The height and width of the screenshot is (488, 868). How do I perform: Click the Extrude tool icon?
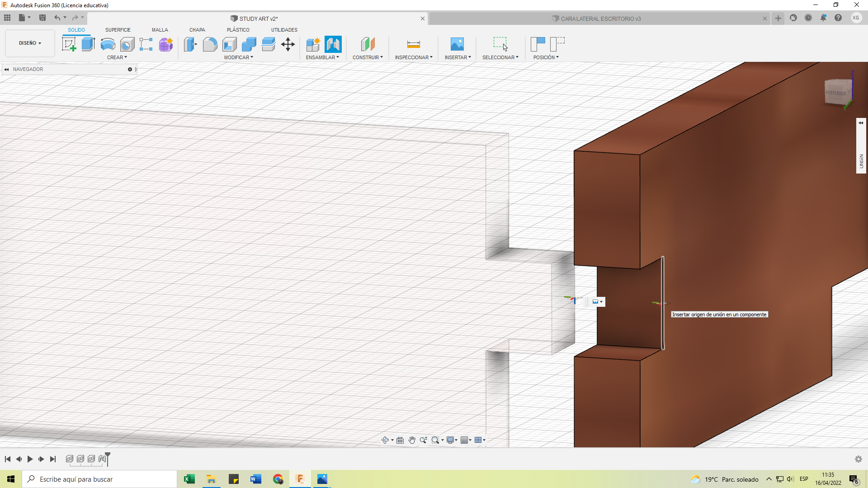(x=88, y=44)
